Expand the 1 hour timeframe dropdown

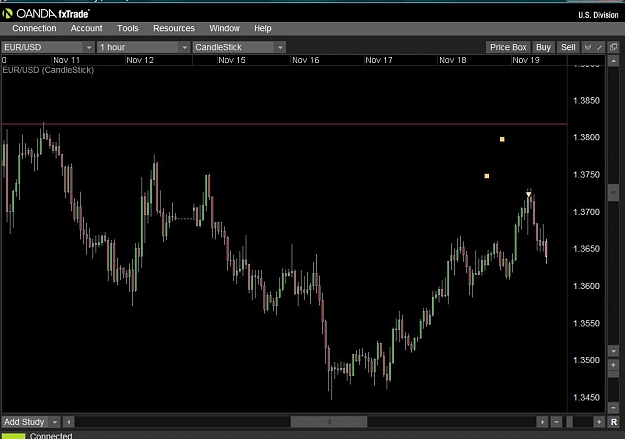tap(185, 47)
